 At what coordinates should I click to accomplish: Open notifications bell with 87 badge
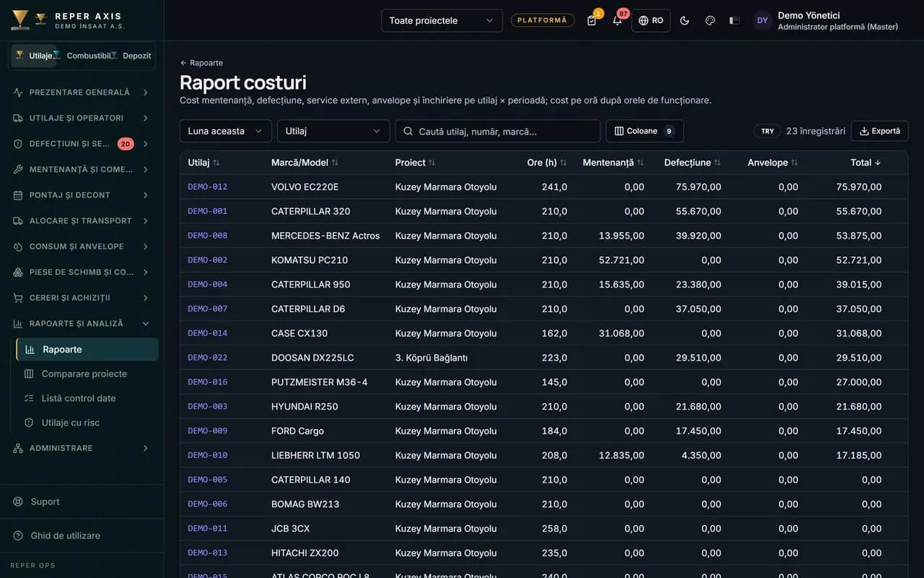[617, 20]
